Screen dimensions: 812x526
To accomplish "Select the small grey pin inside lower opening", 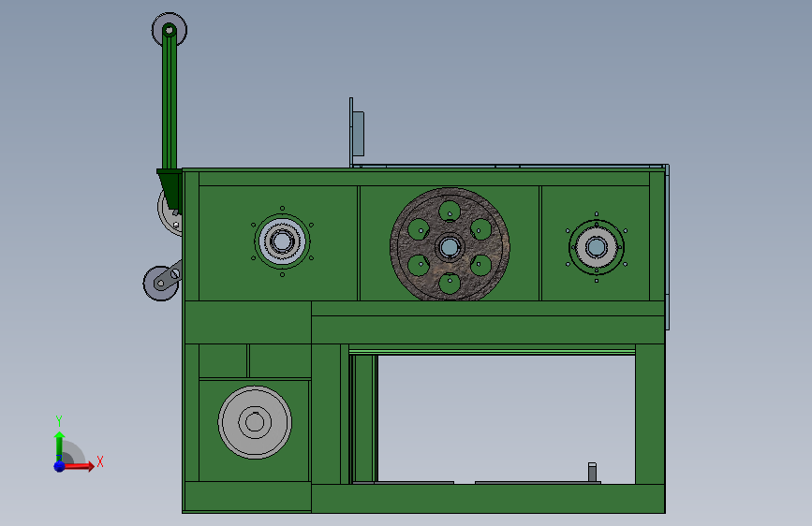I will (592, 472).
